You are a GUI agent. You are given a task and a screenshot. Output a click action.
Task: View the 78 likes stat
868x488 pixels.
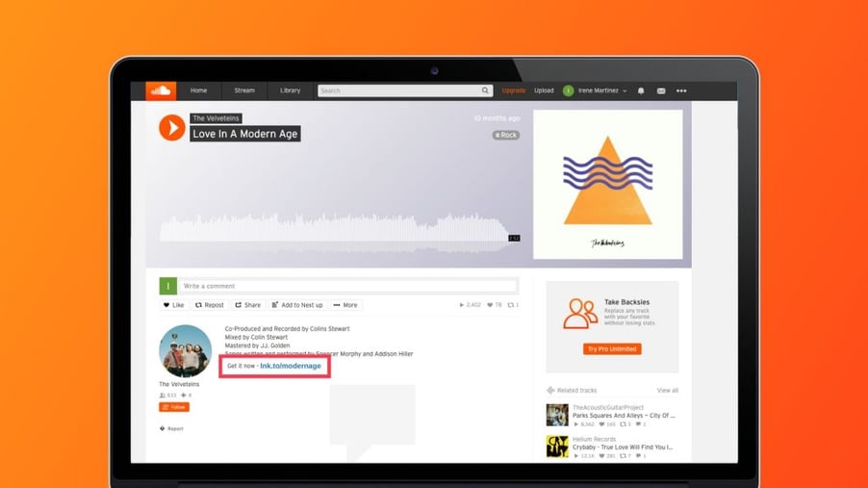[495, 305]
